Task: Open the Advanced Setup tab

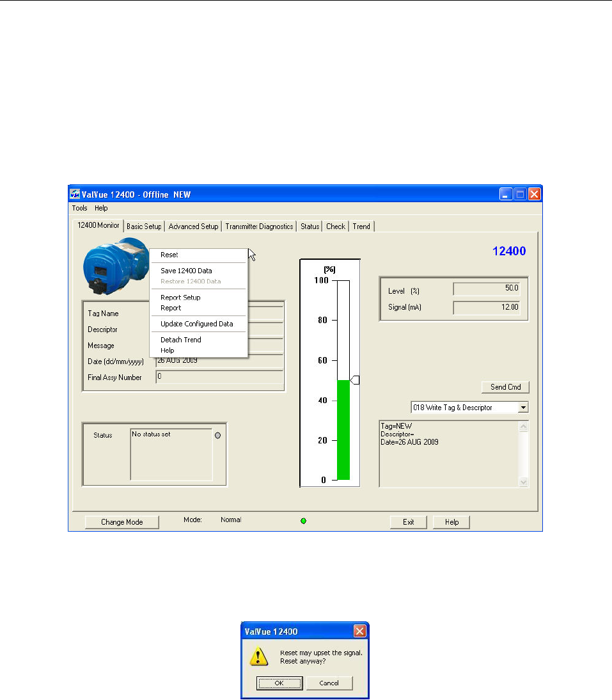Action: pos(193,227)
